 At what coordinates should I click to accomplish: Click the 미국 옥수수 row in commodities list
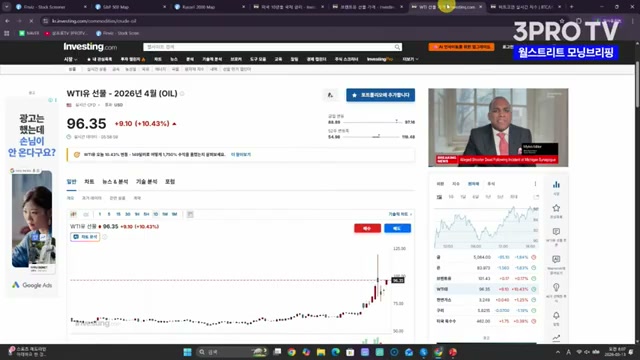click(x=486, y=321)
